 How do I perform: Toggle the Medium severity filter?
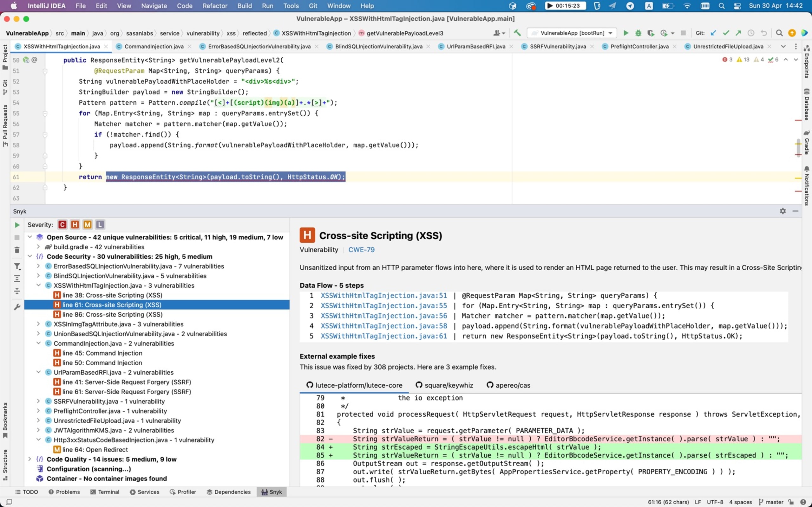click(x=87, y=225)
